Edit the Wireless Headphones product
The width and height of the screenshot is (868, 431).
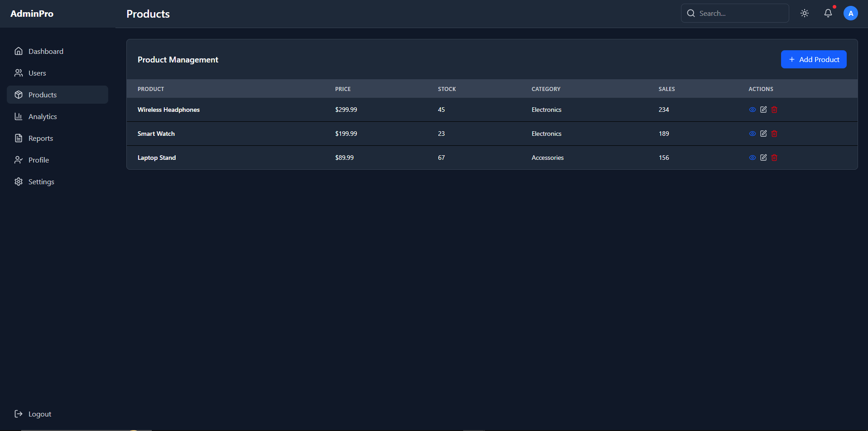[763, 110]
